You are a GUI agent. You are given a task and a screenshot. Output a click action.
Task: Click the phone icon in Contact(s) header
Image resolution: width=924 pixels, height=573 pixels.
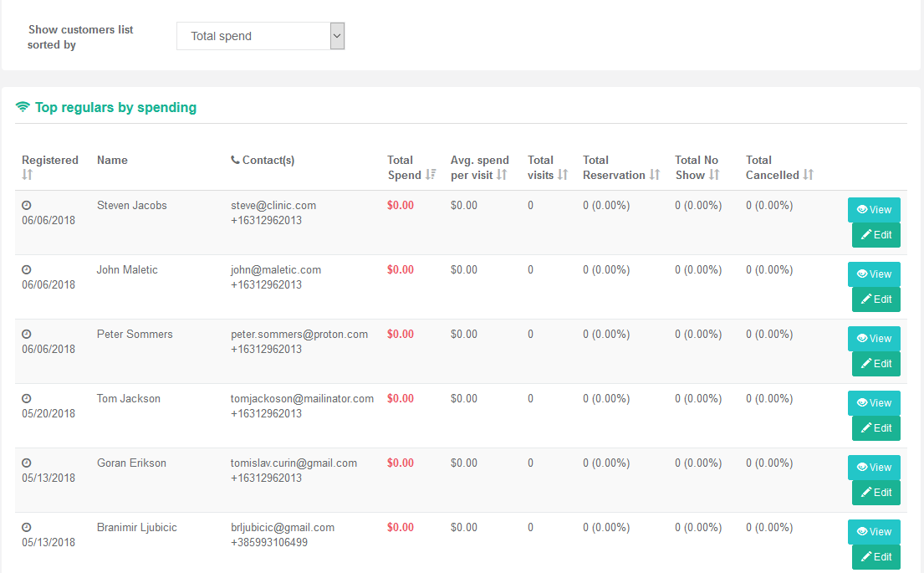point(235,160)
